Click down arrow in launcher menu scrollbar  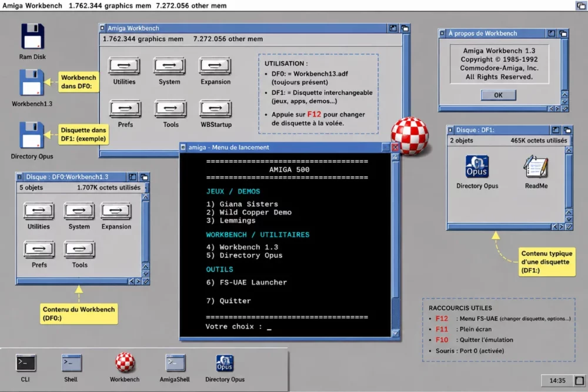tap(395, 333)
